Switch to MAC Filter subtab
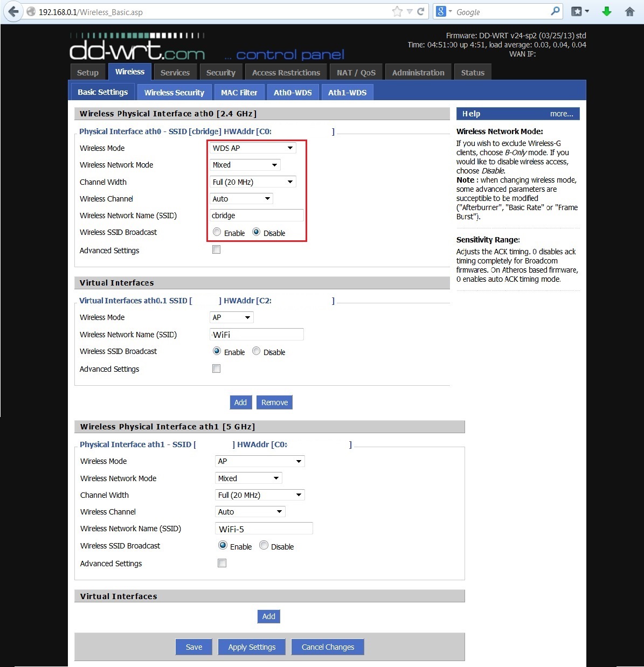644x667 pixels. (239, 93)
